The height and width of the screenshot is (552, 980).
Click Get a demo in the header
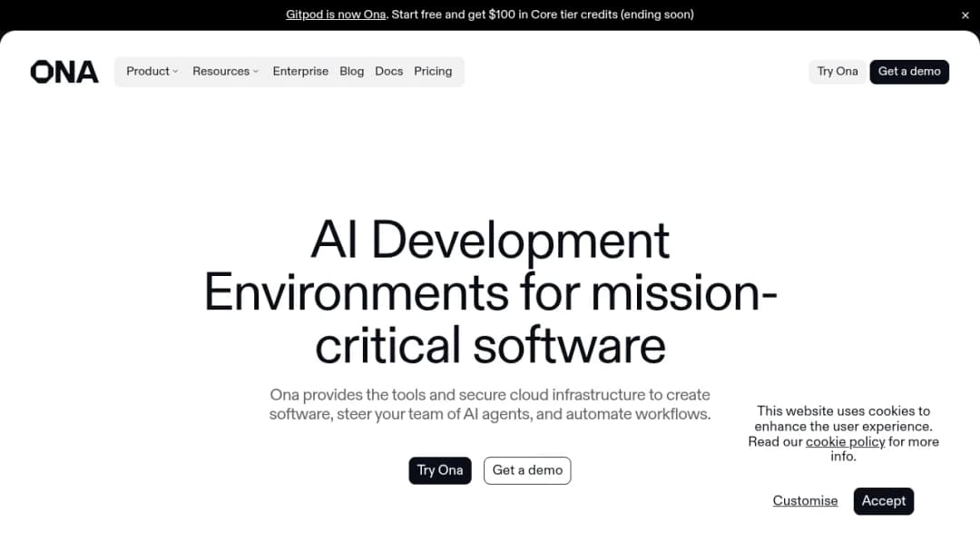908,71
